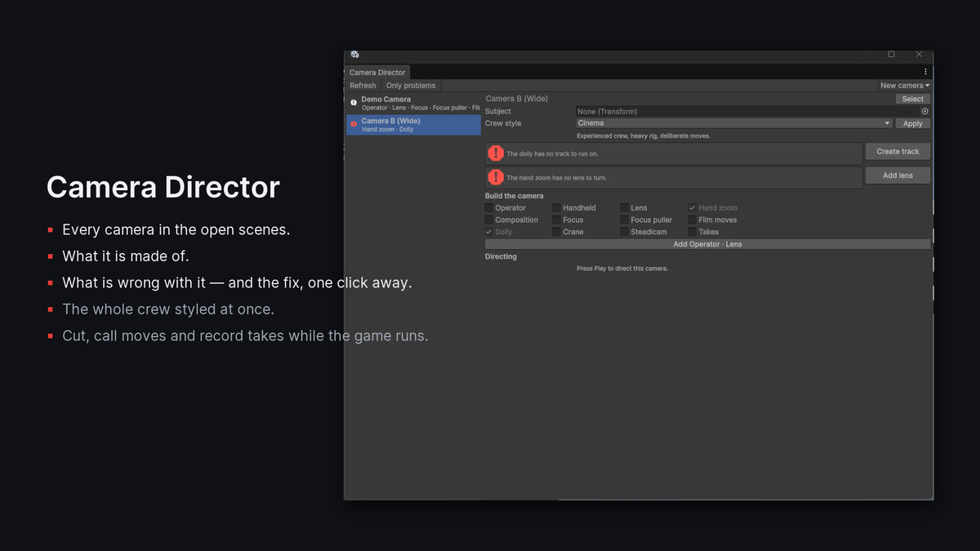Image resolution: width=980 pixels, height=551 pixels.
Task: Click the Subject object picker circle icon
Action: 925,111
